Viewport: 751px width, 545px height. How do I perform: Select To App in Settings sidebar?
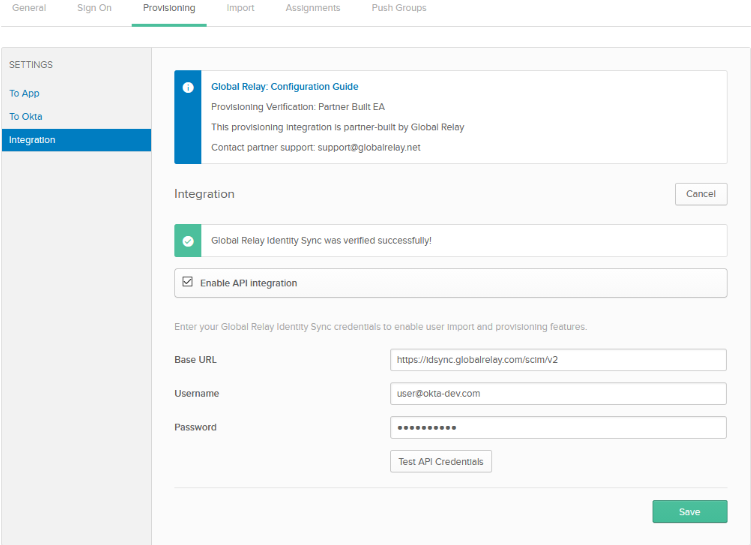[x=24, y=93]
